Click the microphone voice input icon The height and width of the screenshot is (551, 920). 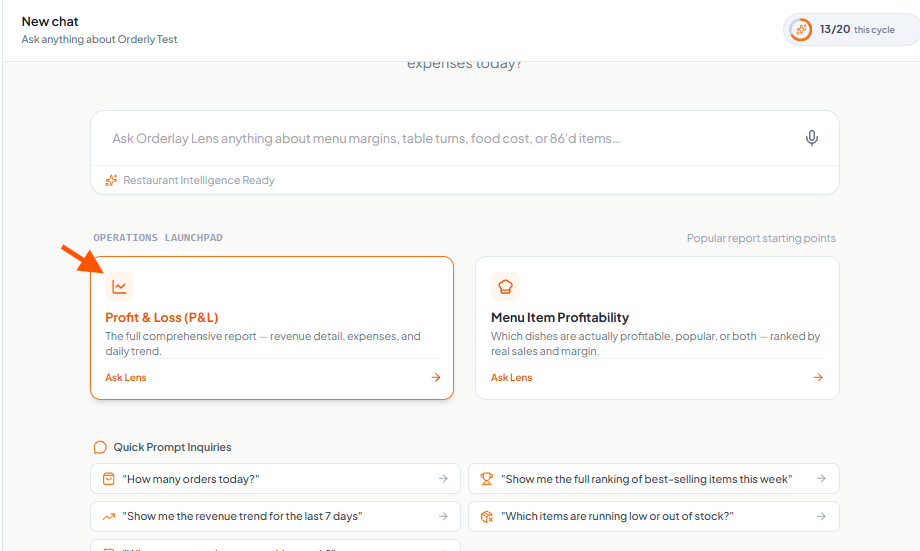pyautogui.click(x=811, y=138)
